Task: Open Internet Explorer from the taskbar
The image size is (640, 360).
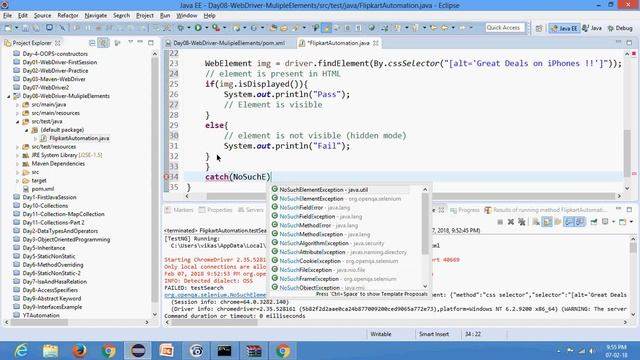Action: tap(21, 351)
